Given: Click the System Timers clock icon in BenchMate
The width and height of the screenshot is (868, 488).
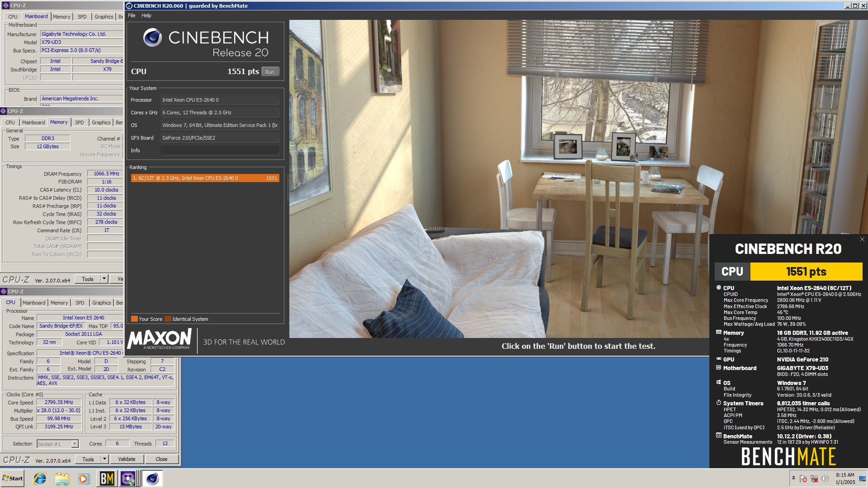Looking at the screenshot, I should coord(718,403).
